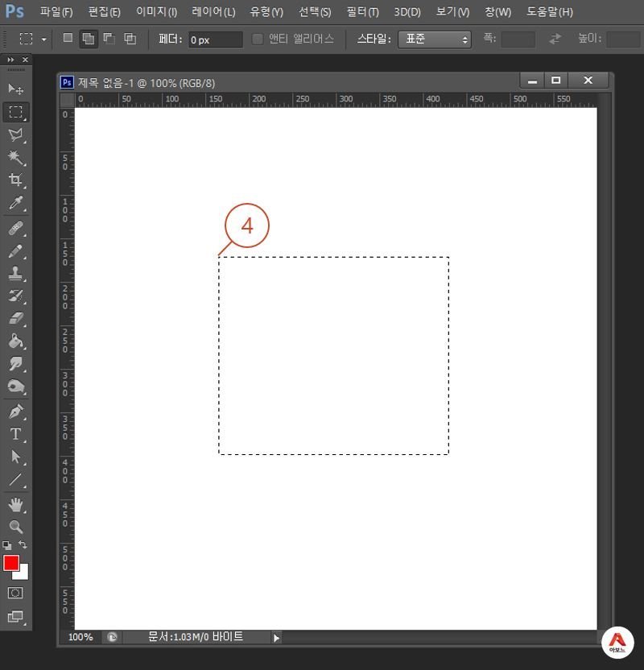
Task: Select the Clone Stamp tool
Action: (16, 274)
